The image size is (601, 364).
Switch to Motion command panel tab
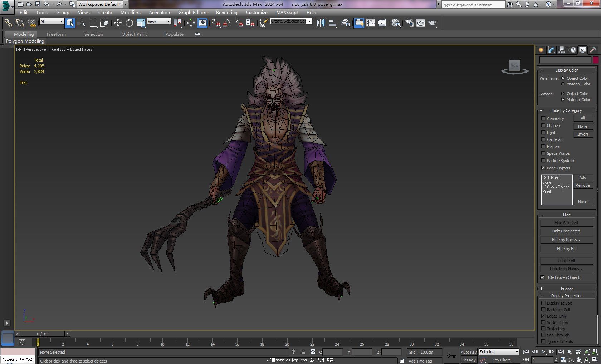click(x=572, y=50)
